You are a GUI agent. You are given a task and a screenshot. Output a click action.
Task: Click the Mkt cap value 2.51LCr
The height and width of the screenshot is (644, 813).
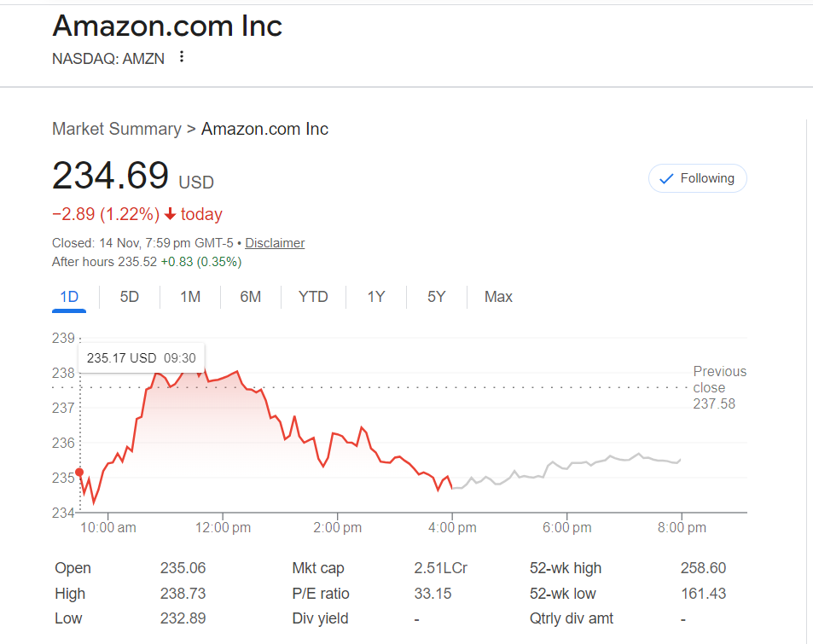point(440,568)
